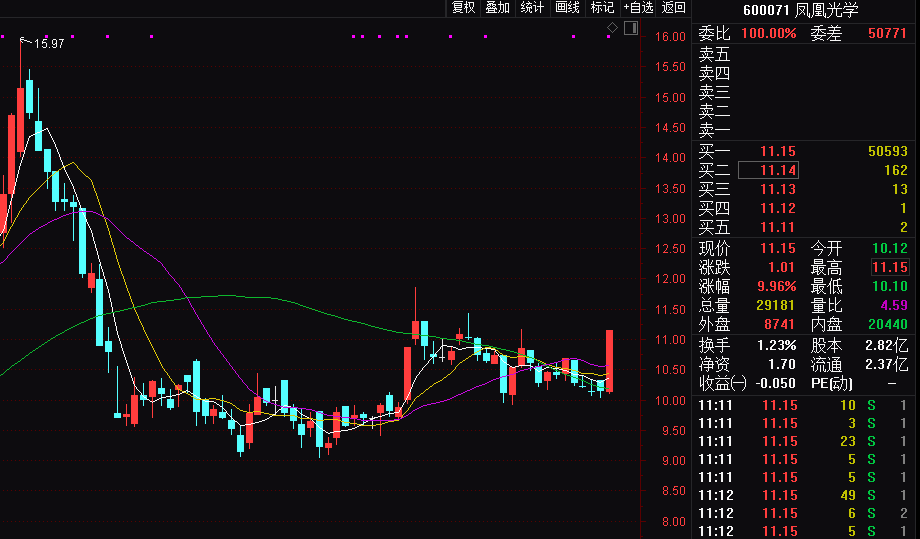Click the 流通 value 2.37亿
Image resolution: width=920 pixels, height=539 pixels.
(887, 364)
